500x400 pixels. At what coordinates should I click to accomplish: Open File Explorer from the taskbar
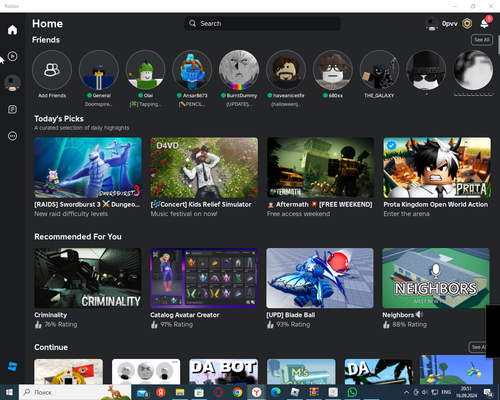point(180,392)
